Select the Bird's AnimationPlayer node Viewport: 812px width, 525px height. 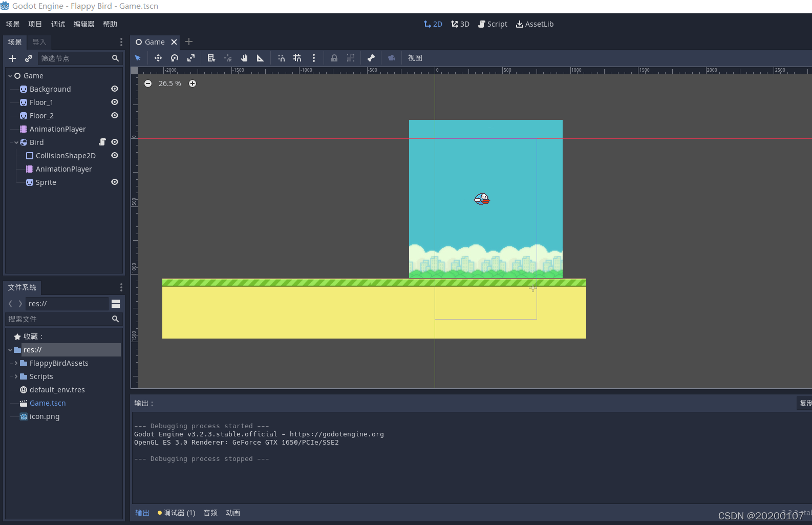pyautogui.click(x=64, y=169)
